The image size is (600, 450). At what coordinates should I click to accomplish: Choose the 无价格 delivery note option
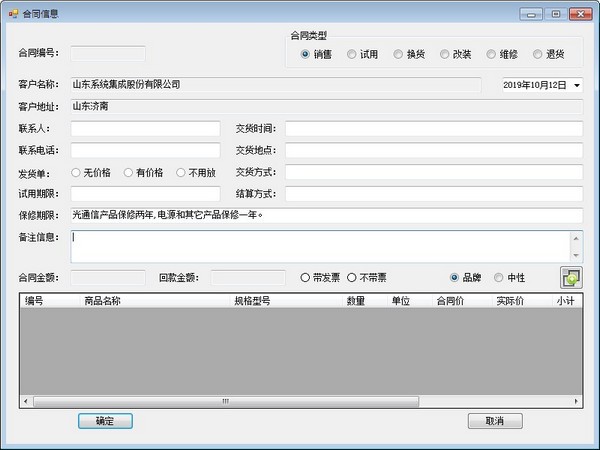[91, 173]
